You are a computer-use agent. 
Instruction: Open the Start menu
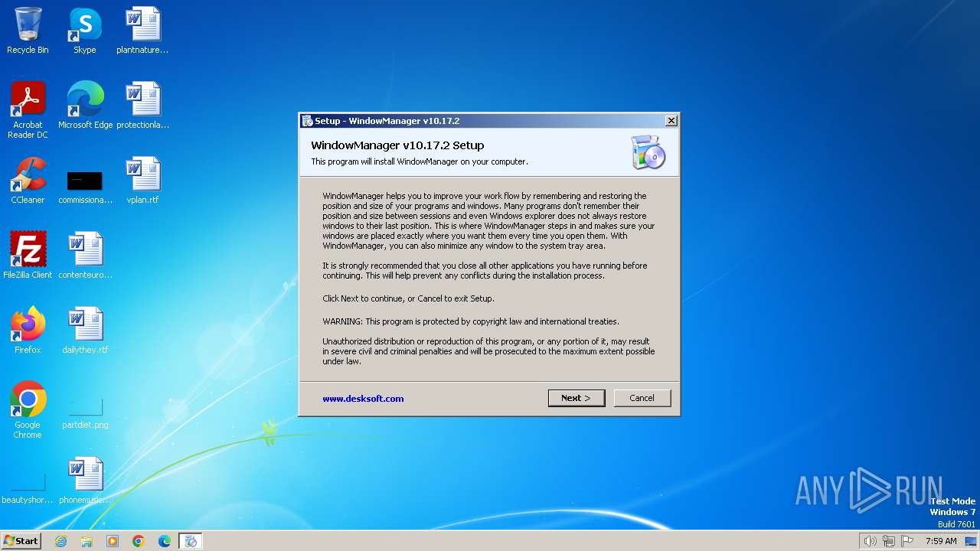click(x=21, y=540)
